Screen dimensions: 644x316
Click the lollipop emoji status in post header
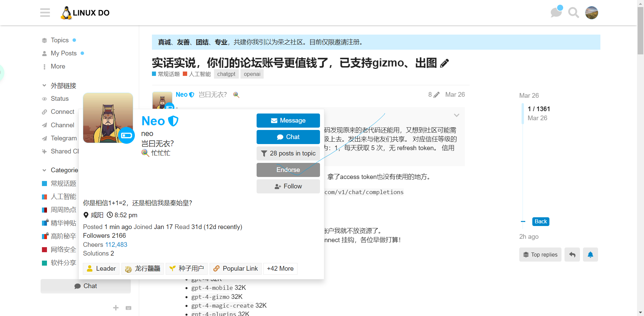236,95
